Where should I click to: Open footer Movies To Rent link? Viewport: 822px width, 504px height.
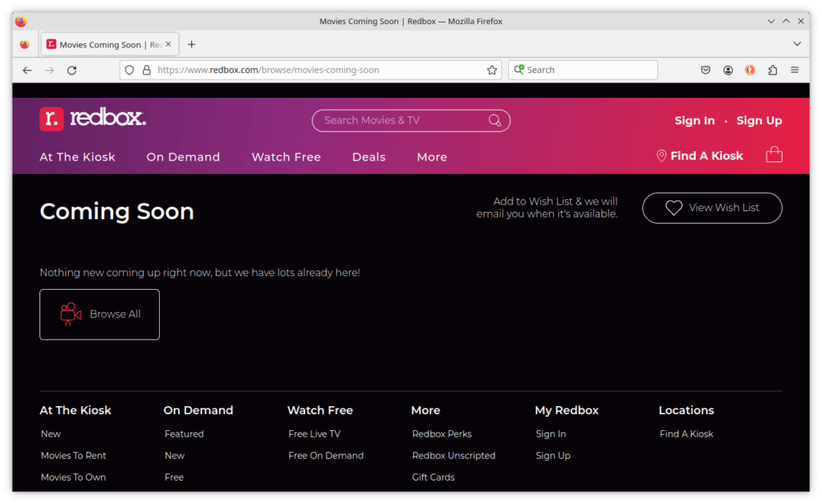[73, 456]
